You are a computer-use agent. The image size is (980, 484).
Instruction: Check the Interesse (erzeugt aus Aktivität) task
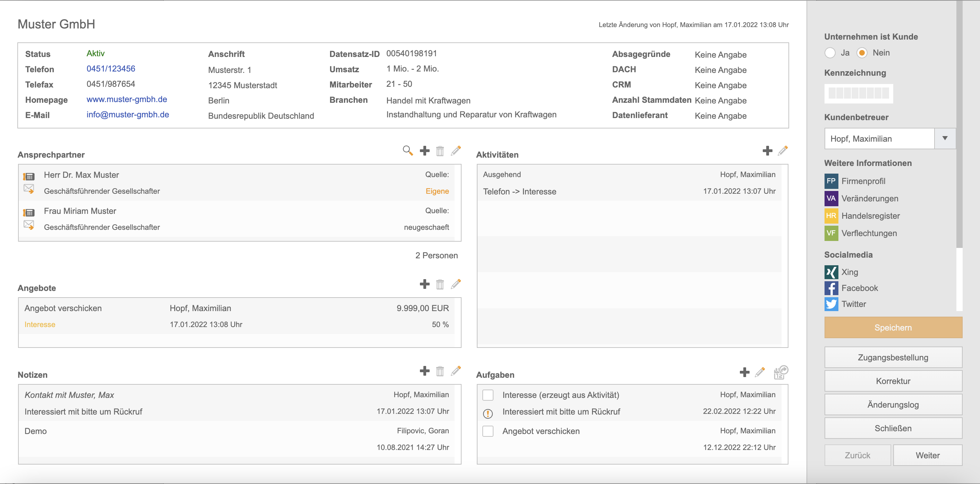click(x=488, y=395)
